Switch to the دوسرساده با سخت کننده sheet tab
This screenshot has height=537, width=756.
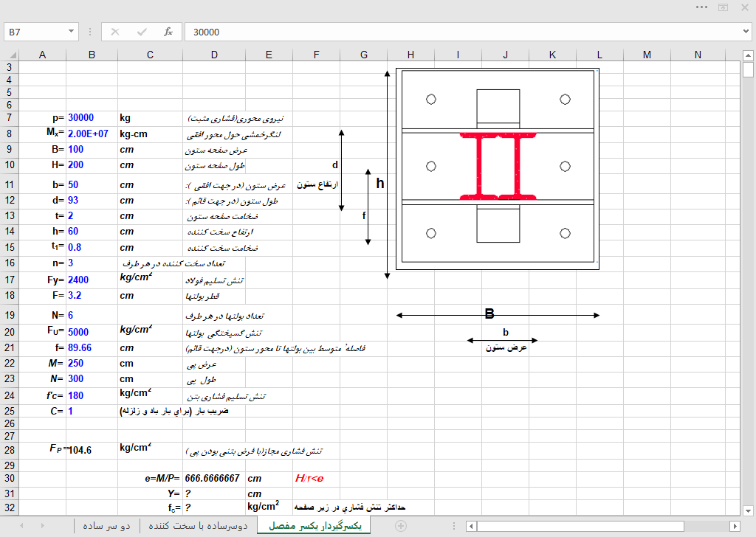198,526
